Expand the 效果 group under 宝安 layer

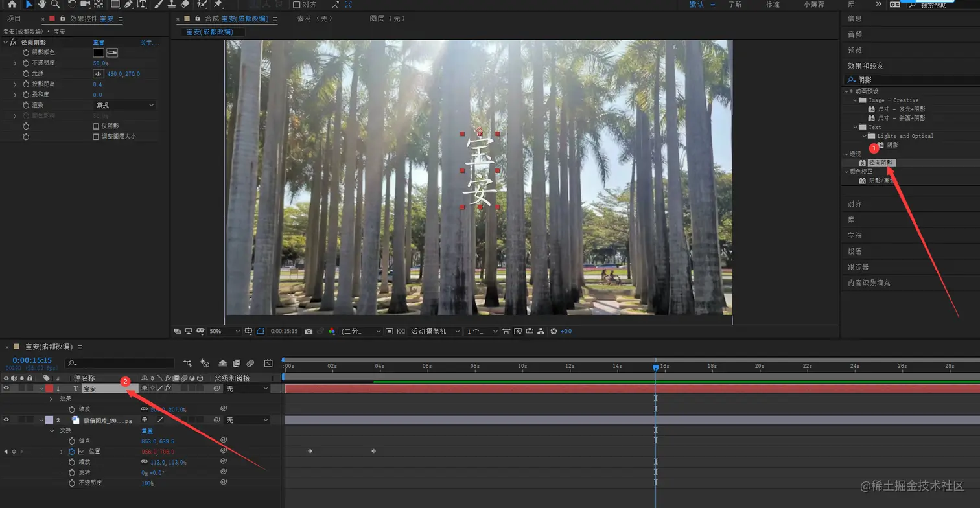click(51, 399)
